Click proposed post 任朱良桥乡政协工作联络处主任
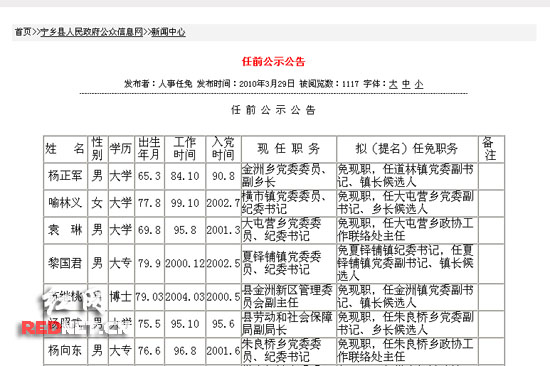 (x=407, y=351)
